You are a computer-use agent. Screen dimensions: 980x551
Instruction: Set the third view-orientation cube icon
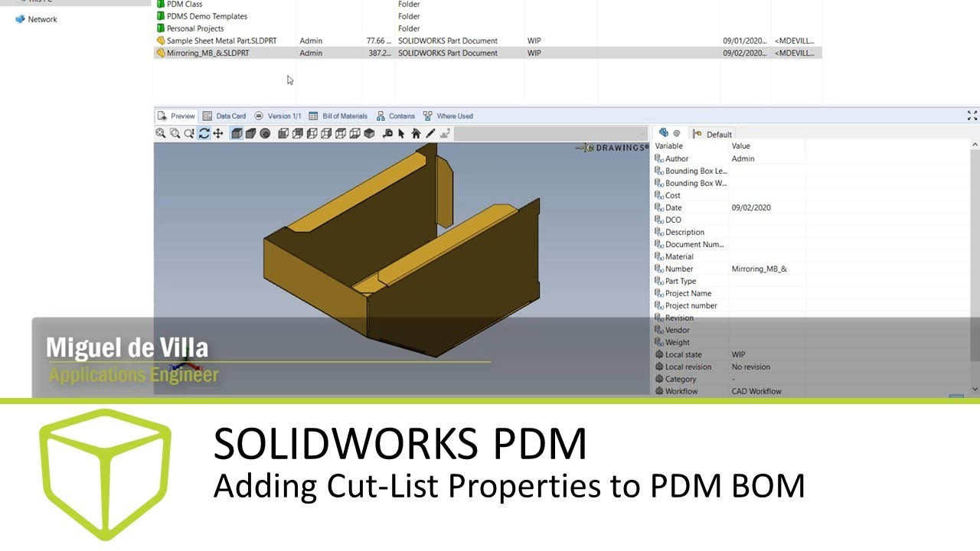click(x=312, y=133)
